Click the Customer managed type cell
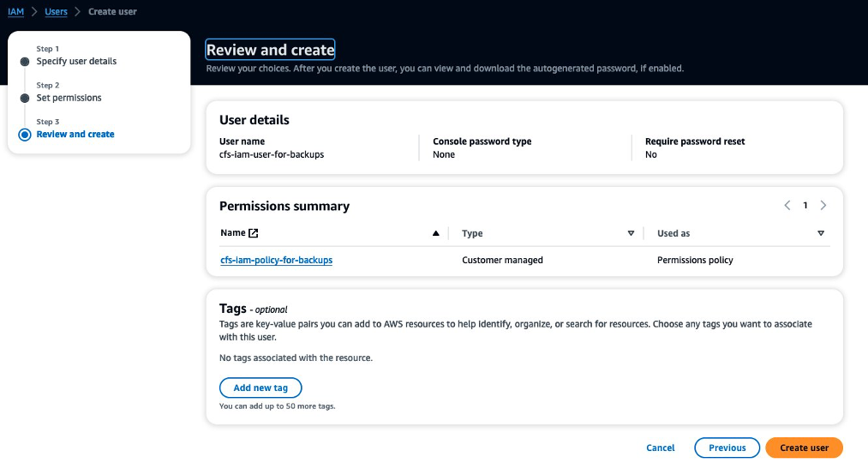Viewport: 868px width, 463px height. [x=502, y=260]
